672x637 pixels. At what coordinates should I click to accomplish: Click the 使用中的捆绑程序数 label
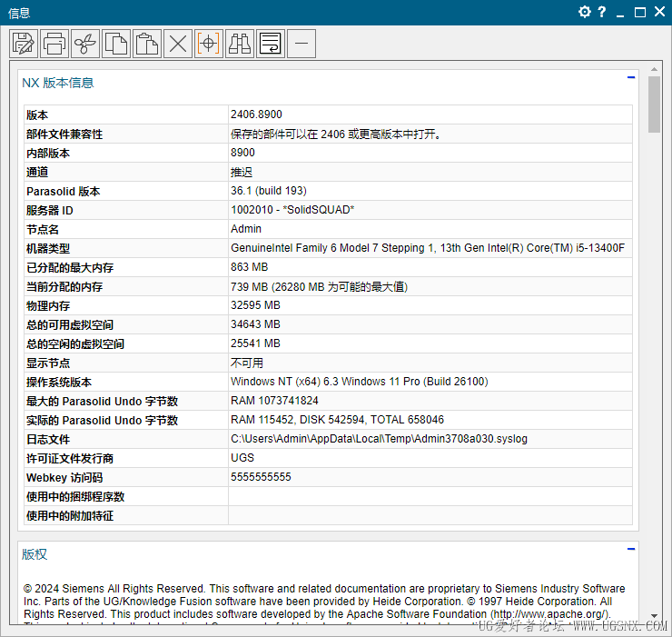75,497
